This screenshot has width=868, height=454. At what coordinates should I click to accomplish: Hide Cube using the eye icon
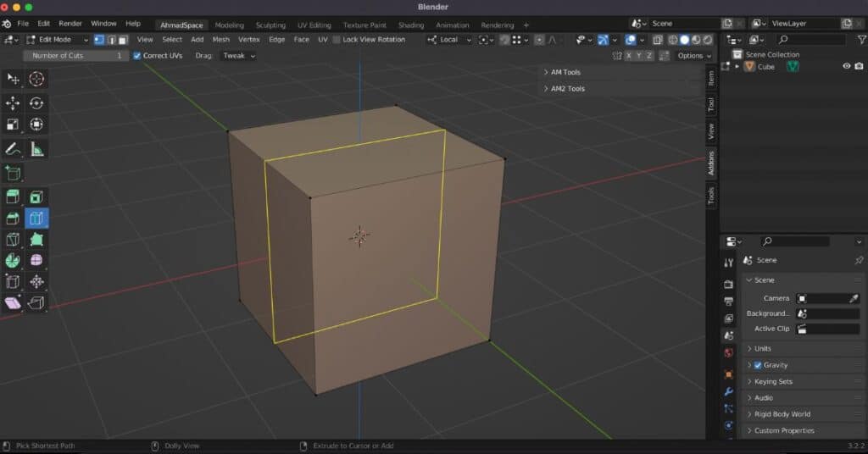846,67
